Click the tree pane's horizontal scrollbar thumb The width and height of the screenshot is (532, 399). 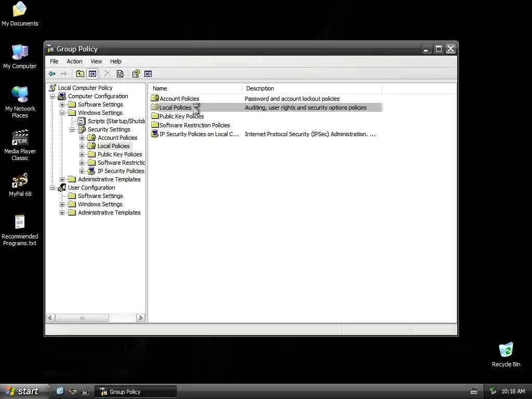[x=82, y=318]
